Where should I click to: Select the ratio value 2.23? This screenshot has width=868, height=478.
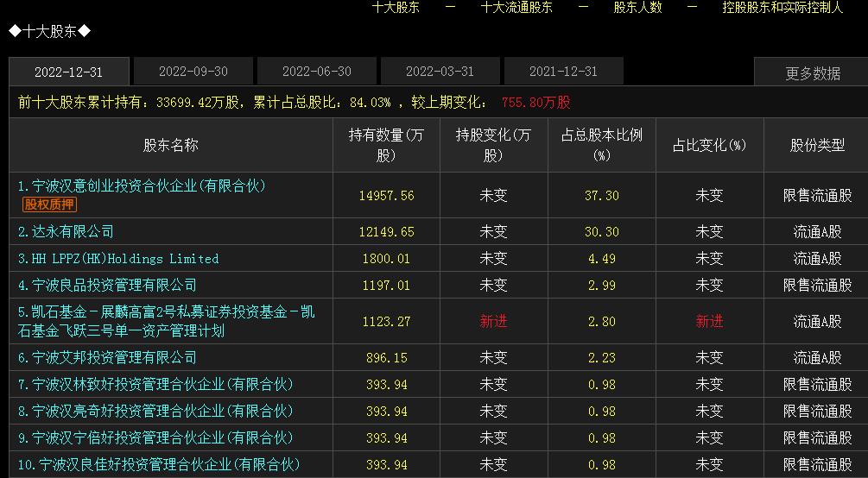[602, 358]
